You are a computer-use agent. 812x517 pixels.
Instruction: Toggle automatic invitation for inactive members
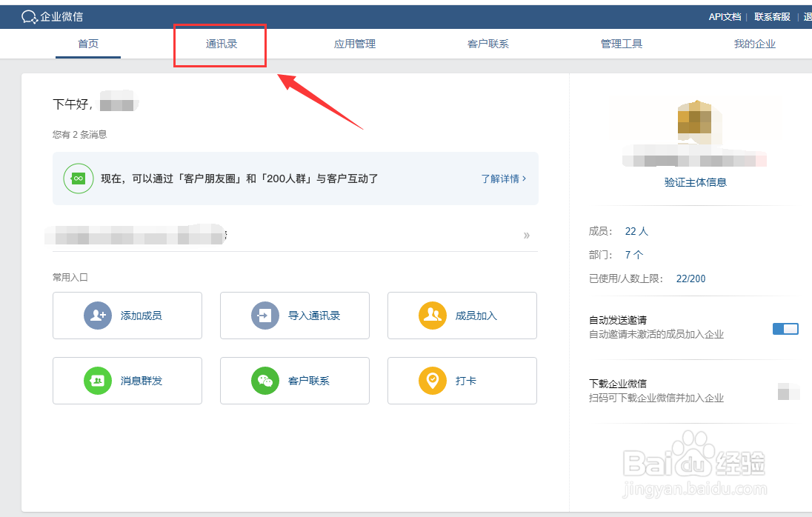[784, 328]
